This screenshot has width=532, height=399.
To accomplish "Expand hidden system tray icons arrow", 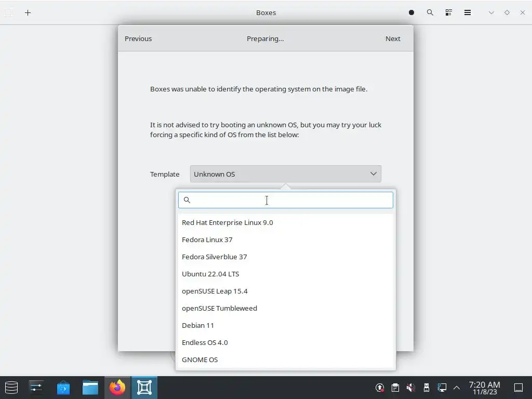I will [x=457, y=388].
